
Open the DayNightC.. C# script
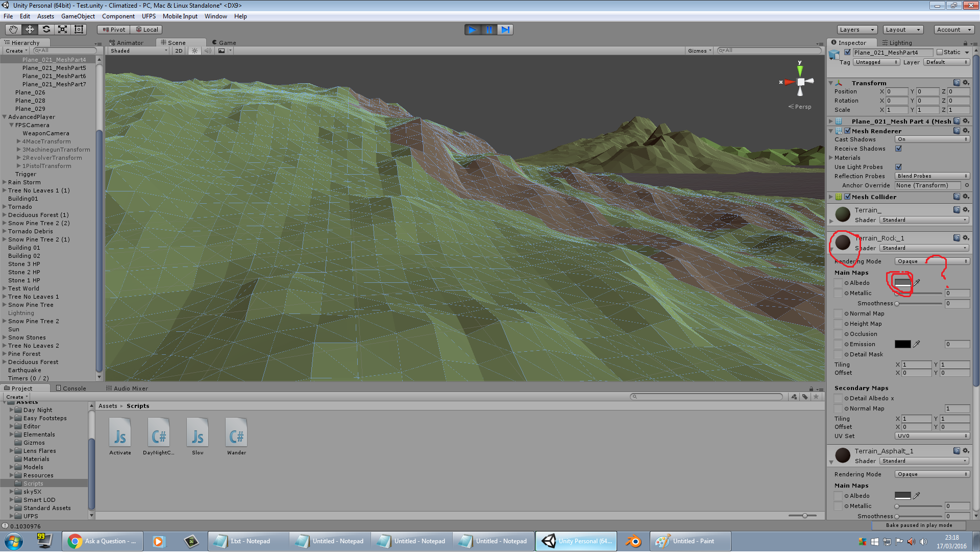coord(159,437)
